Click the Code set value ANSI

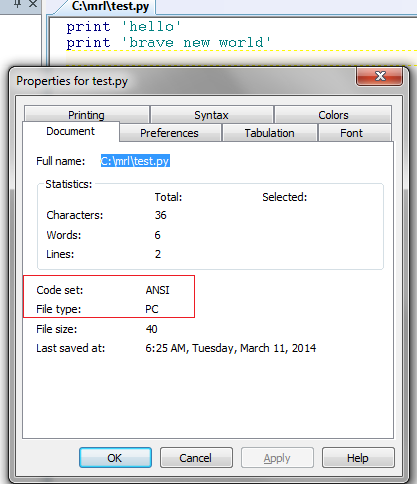pos(157,290)
